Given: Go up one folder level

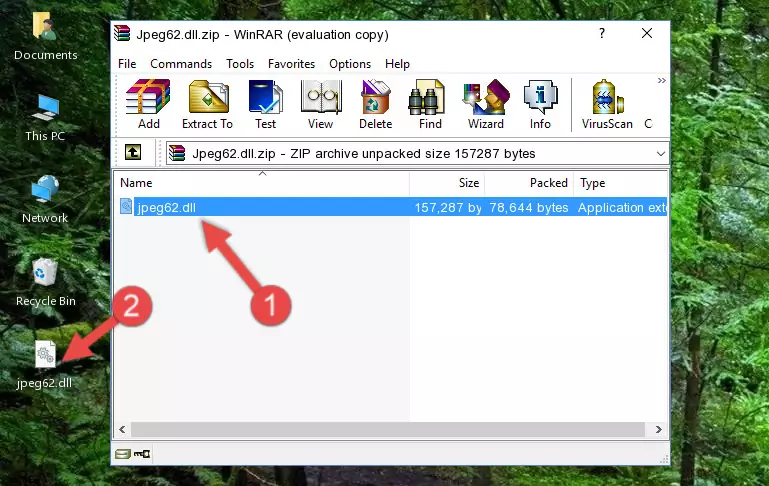Looking at the screenshot, I should click(x=133, y=153).
